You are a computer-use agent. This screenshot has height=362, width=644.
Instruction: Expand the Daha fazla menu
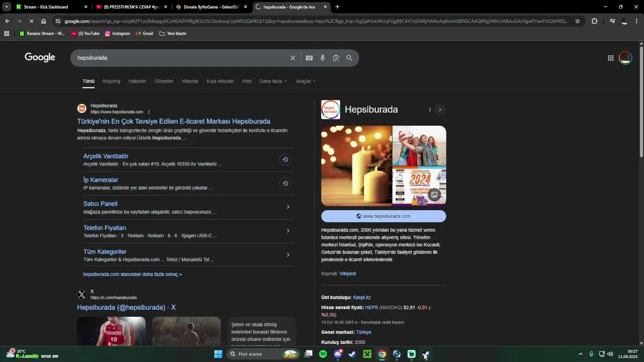(273, 81)
